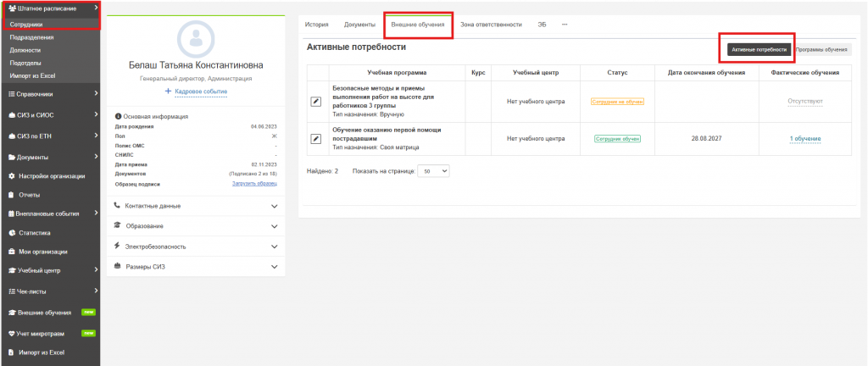
Task: Click the Учебный центр graduation cap icon
Action: [12, 270]
